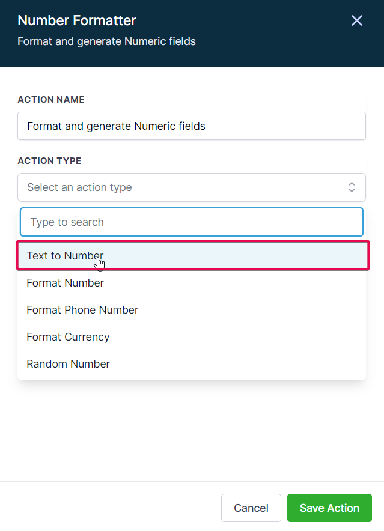Click the Number Formatter title text
384x531 pixels.
(x=77, y=20)
